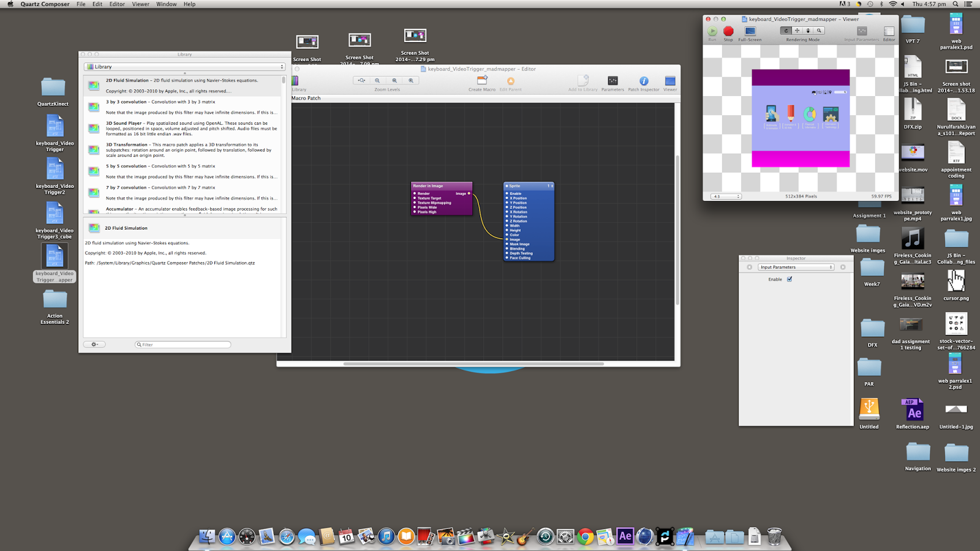Click the Image output port on Render in Image

coord(469,193)
